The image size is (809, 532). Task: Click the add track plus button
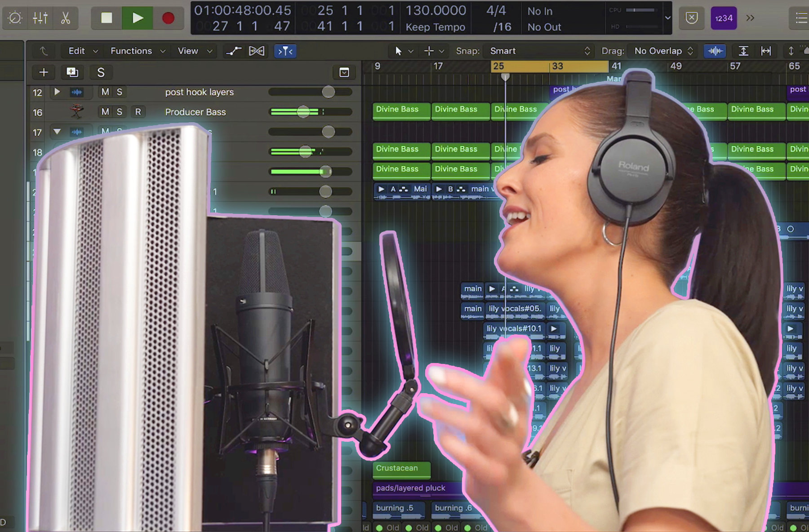tap(44, 72)
